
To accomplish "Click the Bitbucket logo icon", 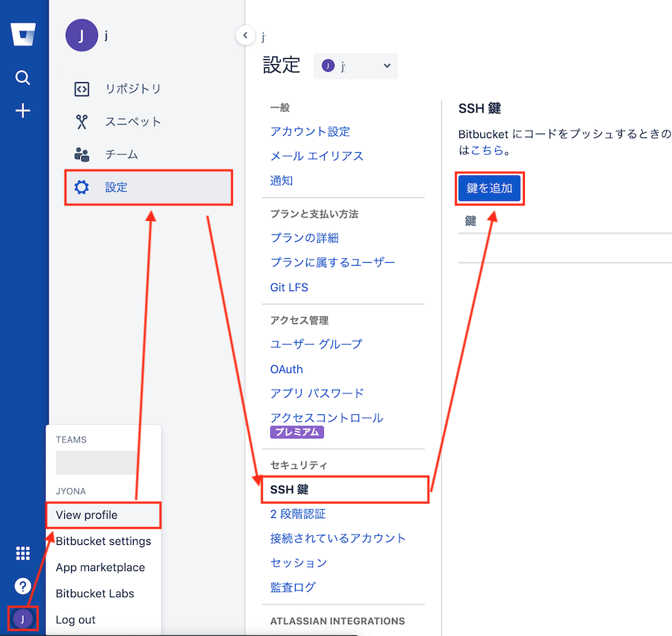I will pos(22,34).
